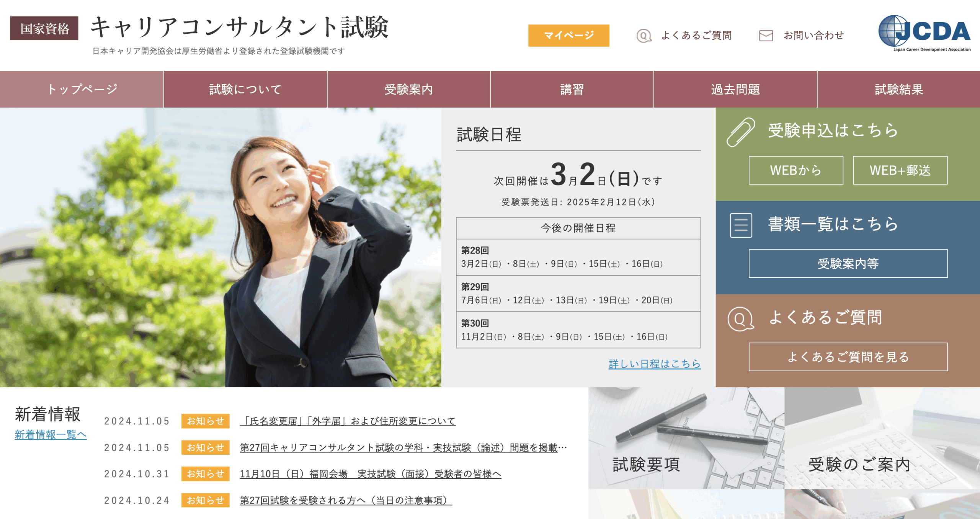Follow the 詳しい日程はこちら link

[654, 364]
